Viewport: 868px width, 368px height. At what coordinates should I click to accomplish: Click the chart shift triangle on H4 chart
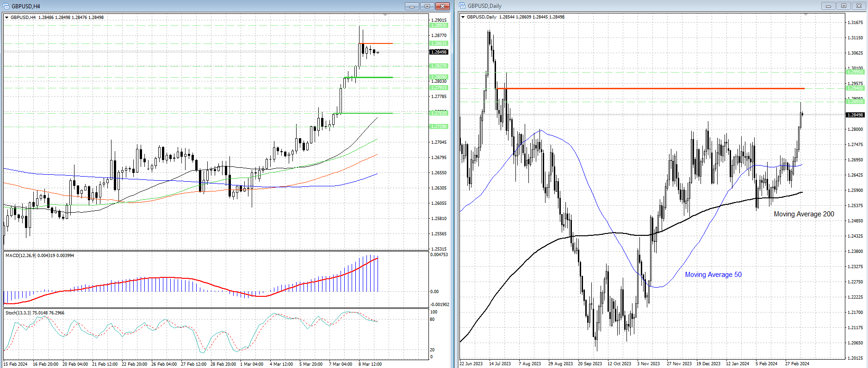385,16
